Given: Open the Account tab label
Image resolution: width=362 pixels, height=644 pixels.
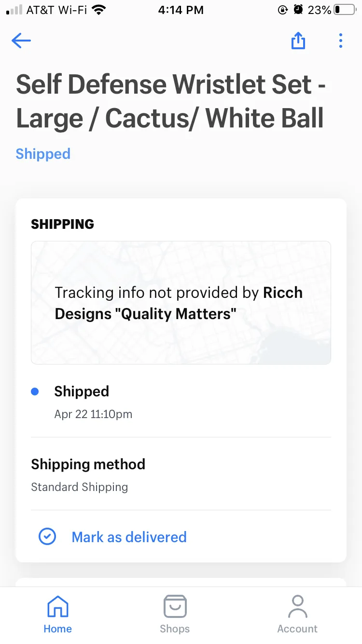Looking at the screenshot, I should (x=297, y=629).
